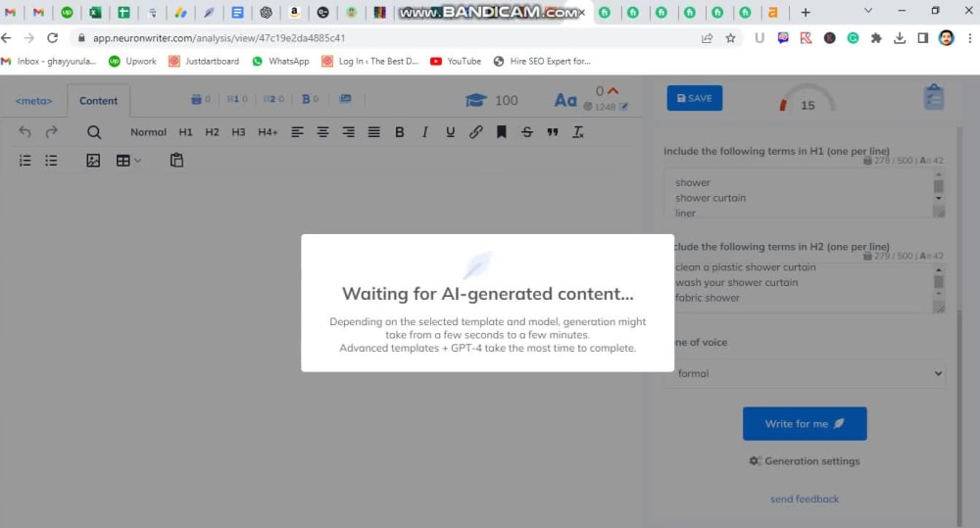Click the Redo arrow in editor toolbar
Viewport: 980px width, 528px height.
pyautogui.click(x=52, y=132)
